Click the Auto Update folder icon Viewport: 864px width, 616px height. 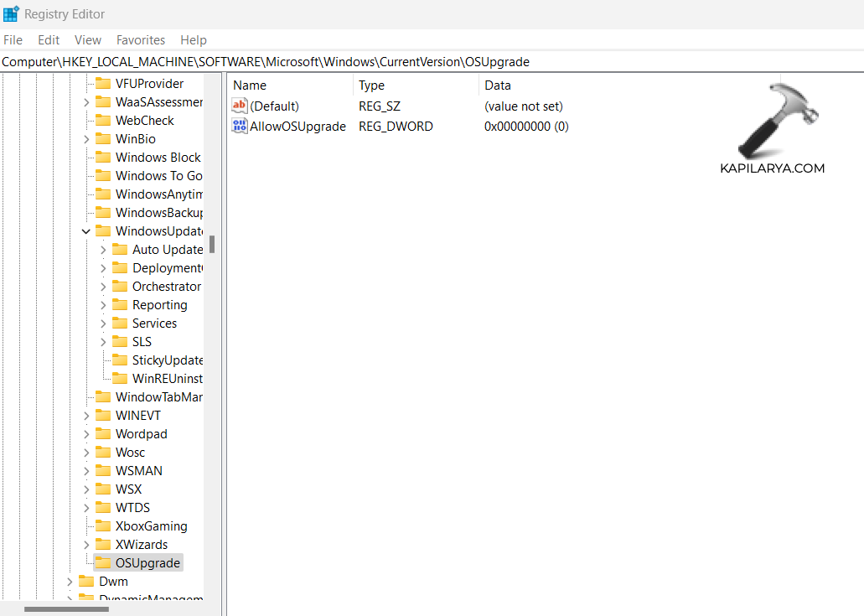point(120,249)
